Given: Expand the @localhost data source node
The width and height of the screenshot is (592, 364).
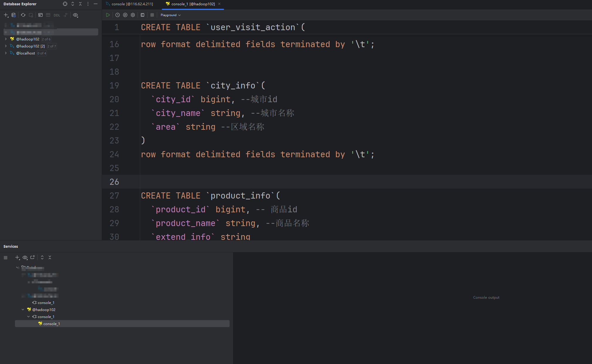Looking at the screenshot, I should click(x=6, y=53).
